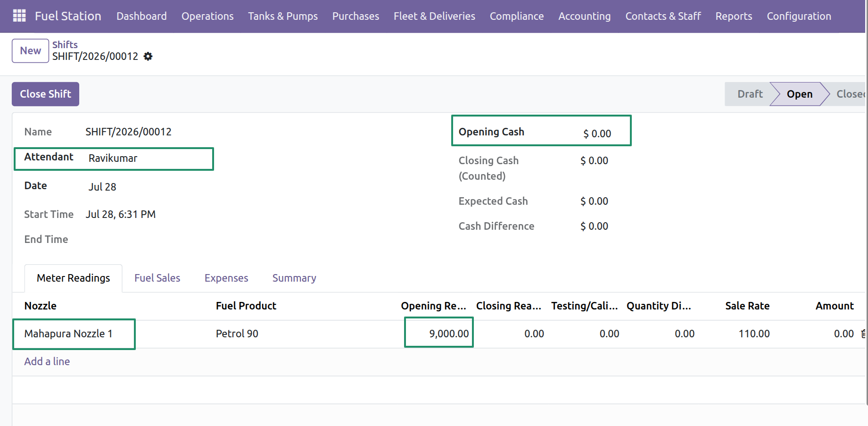Select the Open status stage
Image resolution: width=868 pixels, height=426 pixels.
[800, 94]
